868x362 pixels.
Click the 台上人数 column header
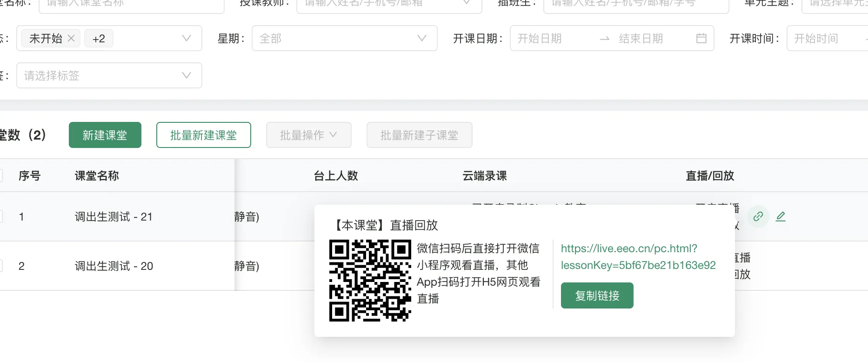point(336,176)
